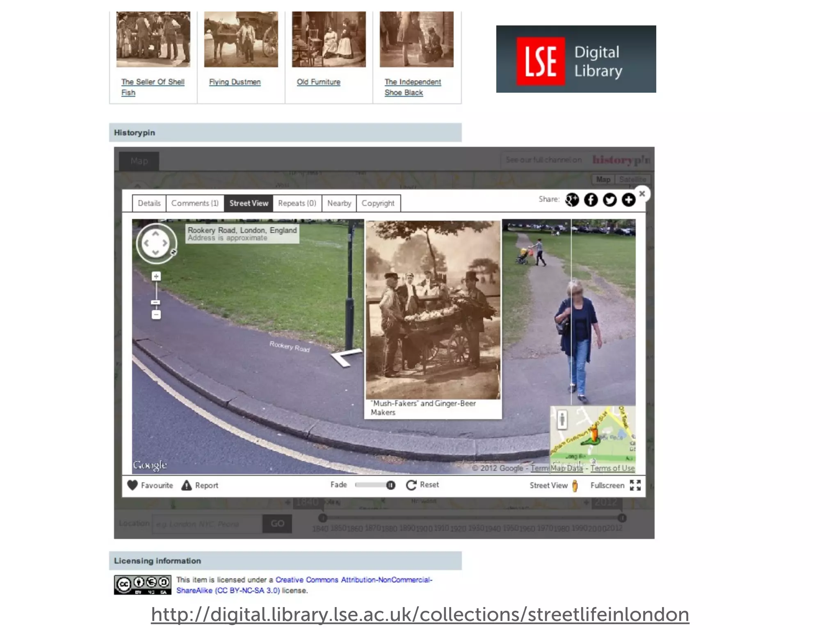Click the Google Terms of Use link
Viewport: 840px width, 630px height.
[x=612, y=468]
